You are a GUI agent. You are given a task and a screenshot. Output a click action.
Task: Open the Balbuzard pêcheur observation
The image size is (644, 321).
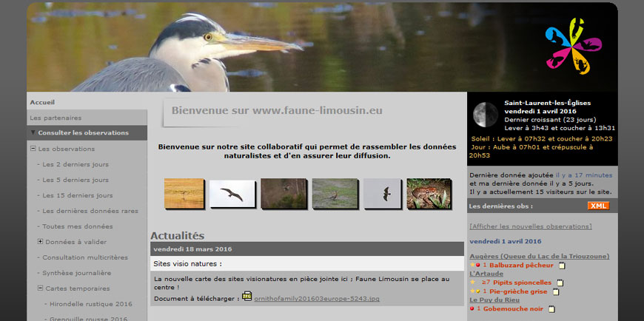tap(521, 266)
